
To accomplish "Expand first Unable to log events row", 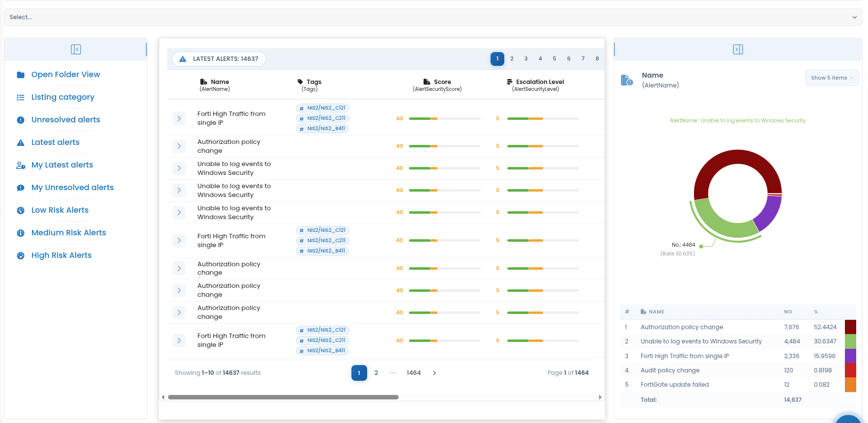I will pos(179,169).
